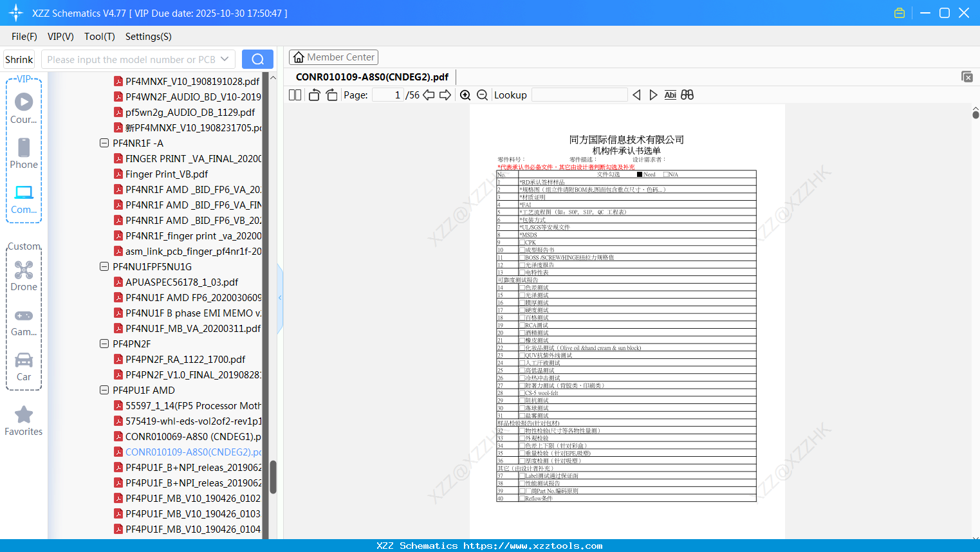Open the Game console category
The image size is (980, 552).
[24, 322]
